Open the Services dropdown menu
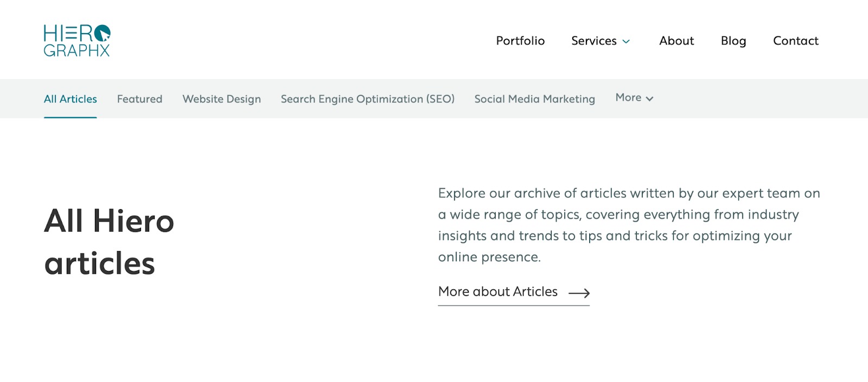The width and height of the screenshot is (868, 382). (x=594, y=41)
